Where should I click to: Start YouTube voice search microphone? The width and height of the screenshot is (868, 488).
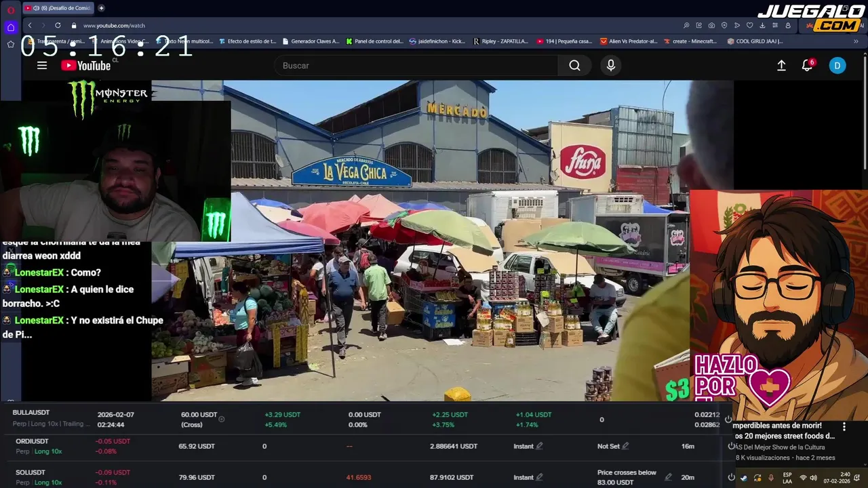tap(611, 65)
